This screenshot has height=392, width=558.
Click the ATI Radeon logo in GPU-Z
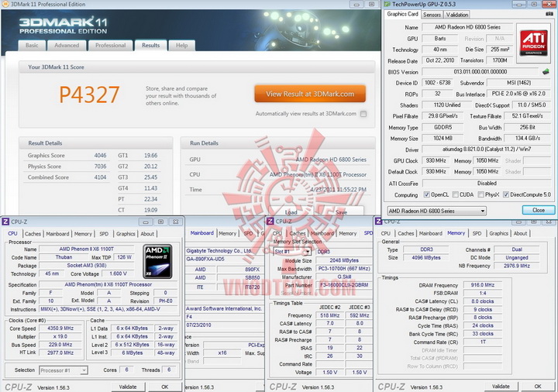(x=534, y=43)
